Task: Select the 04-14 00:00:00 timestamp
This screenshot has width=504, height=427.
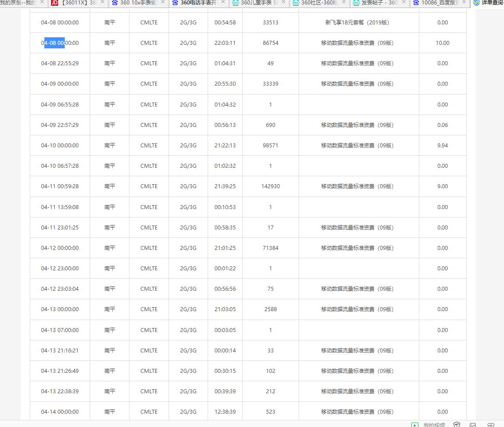Action: 60,411
